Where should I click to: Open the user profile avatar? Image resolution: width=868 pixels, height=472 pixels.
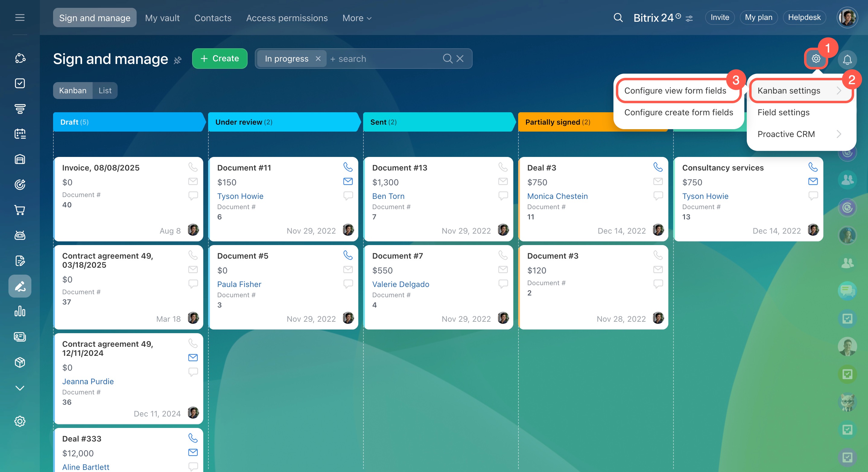[x=847, y=18]
